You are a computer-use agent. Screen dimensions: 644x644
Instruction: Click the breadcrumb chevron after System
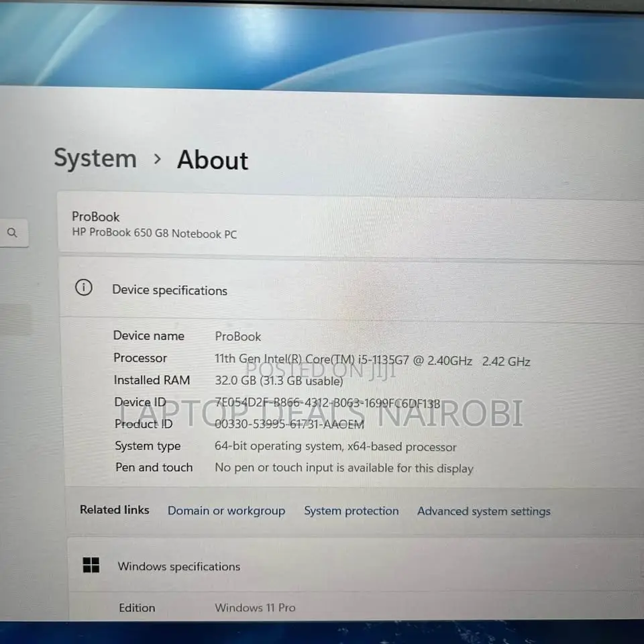click(x=157, y=159)
